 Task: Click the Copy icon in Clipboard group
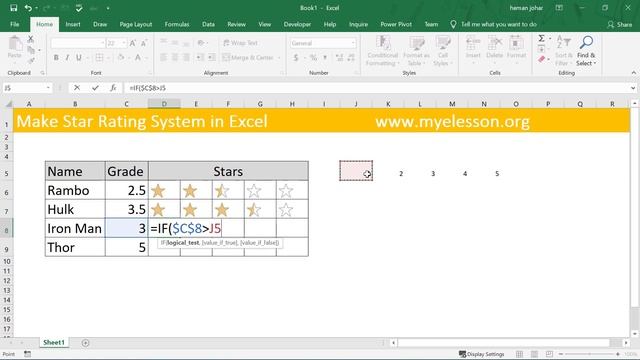pyautogui.click(x=31, y=50)
